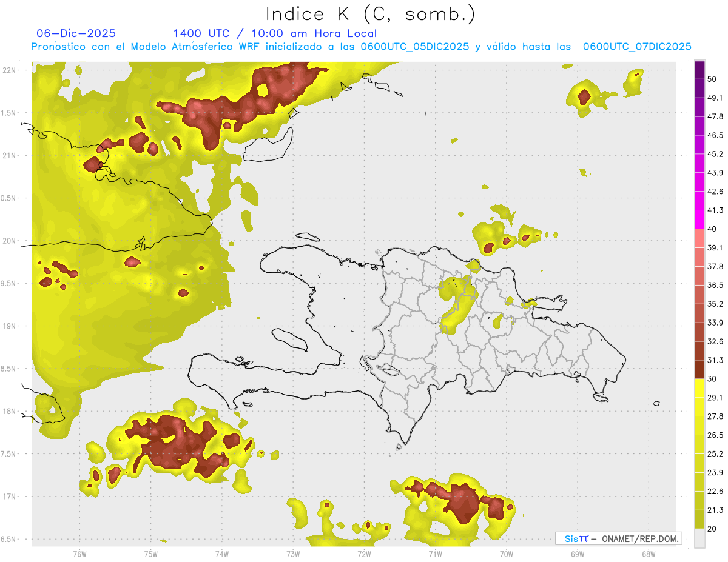Click the colorbar value "21.3"
Image resolution: width=728 pixels, height=562 pixels.
click(x=715, y=510)
